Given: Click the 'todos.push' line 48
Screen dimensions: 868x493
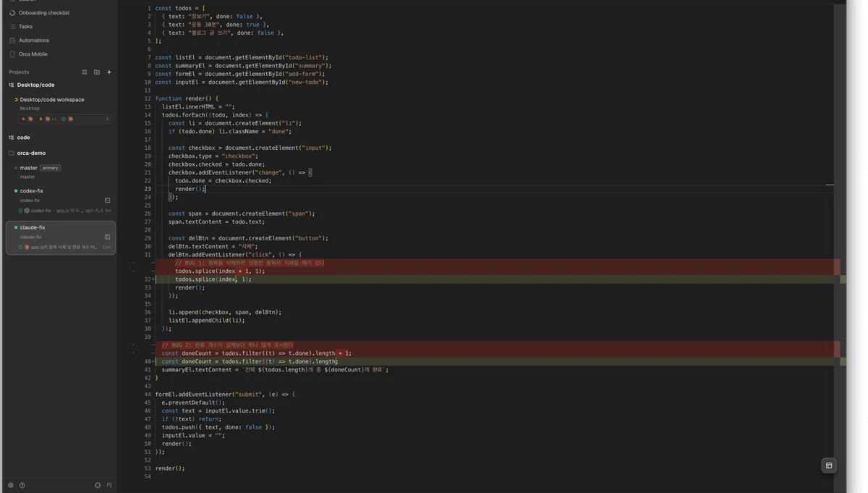Looking at the screenshot, I should click(x=218, y=427).
